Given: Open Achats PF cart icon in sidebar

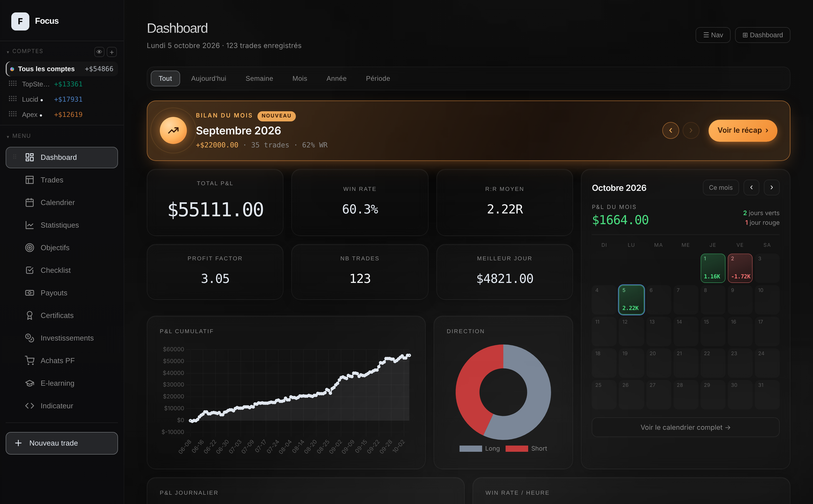Looking at the screenshot, I should point(29,360).
